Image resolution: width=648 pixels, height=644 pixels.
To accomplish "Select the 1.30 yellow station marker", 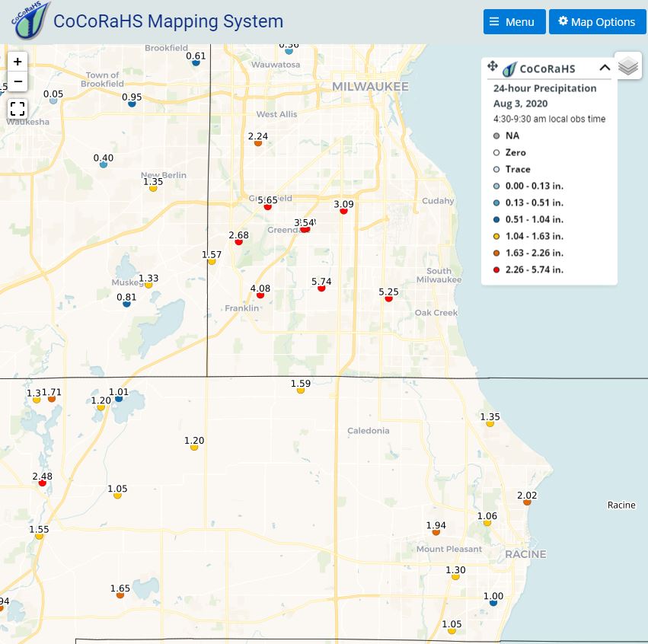I will tap(455, 577).
